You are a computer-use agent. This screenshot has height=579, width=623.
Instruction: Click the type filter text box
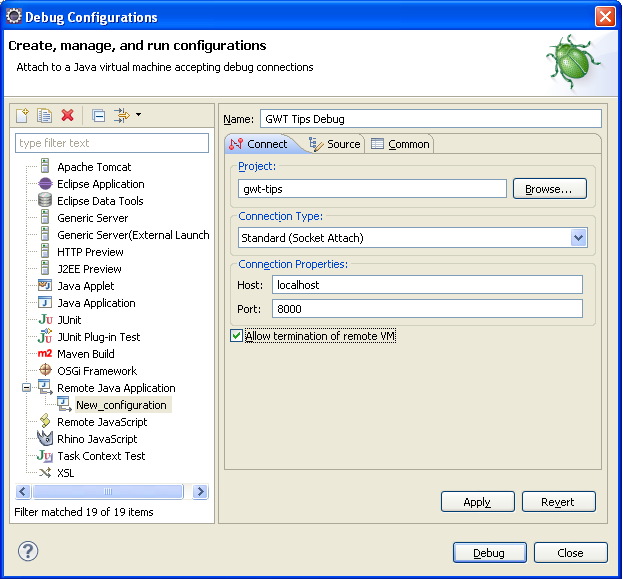coord(110,143)
